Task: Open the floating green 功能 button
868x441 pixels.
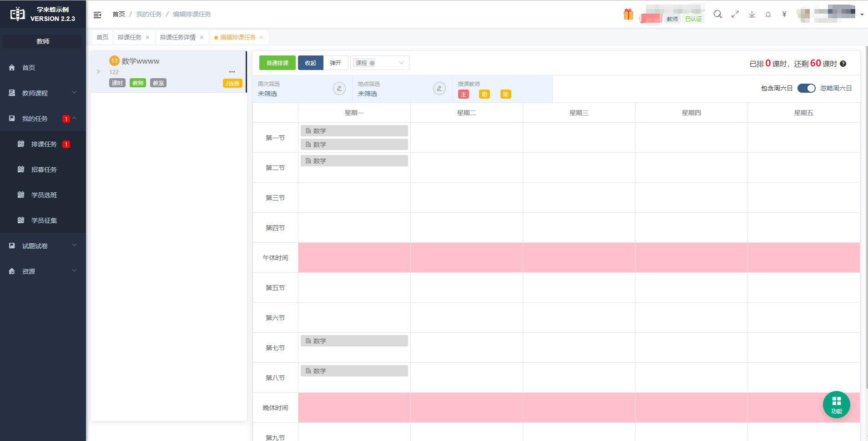Action: [836, 405]
